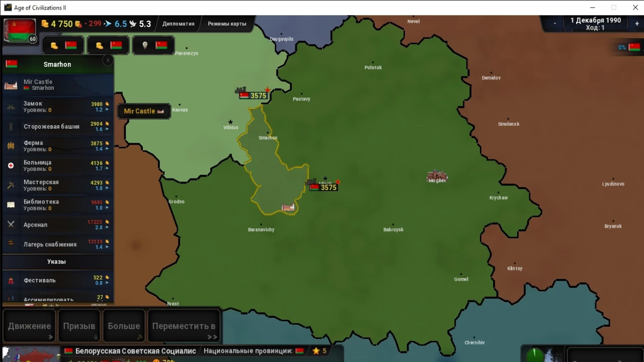644x362 pixels.
Task: Increase game speed with plus button
Action: 636,24
